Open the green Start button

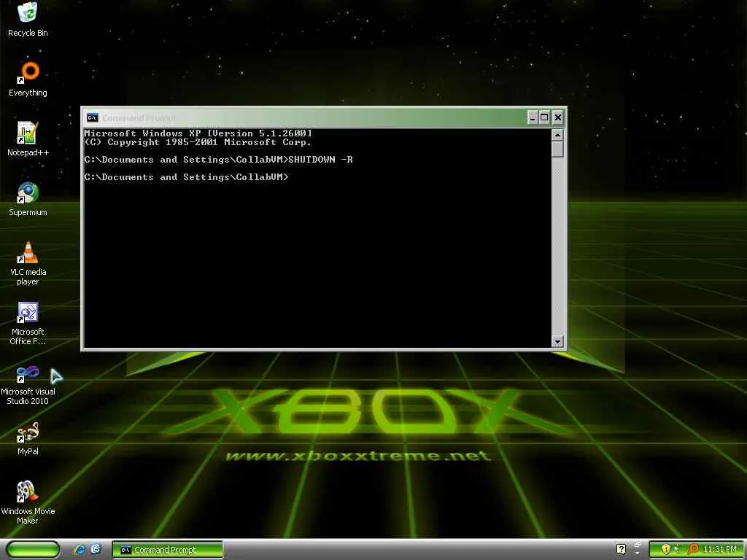33,550
